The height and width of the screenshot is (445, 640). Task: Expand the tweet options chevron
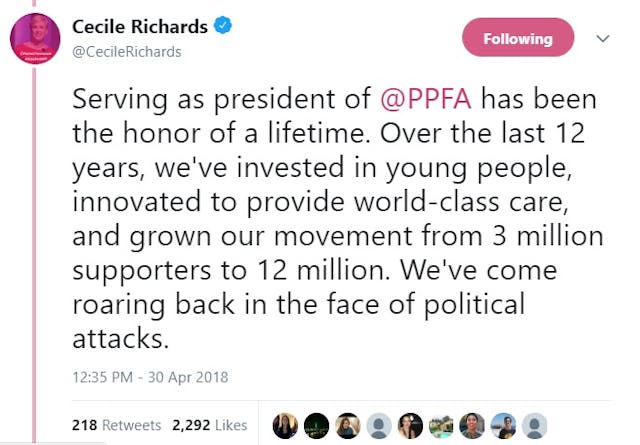(x=603, y=39)
